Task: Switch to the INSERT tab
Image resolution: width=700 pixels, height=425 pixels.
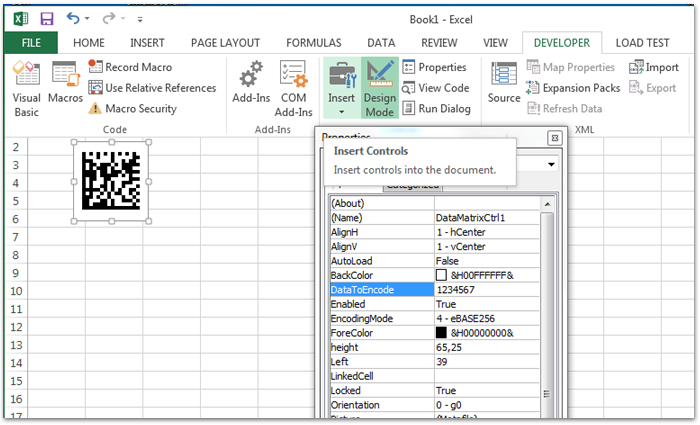Action: click(x=147, y=43)
